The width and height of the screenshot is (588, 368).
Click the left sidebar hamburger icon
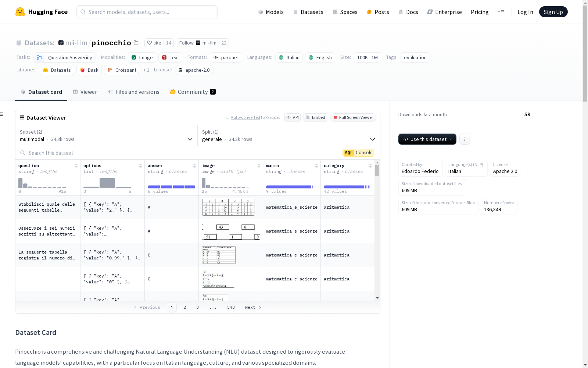[x=1, y=114]
